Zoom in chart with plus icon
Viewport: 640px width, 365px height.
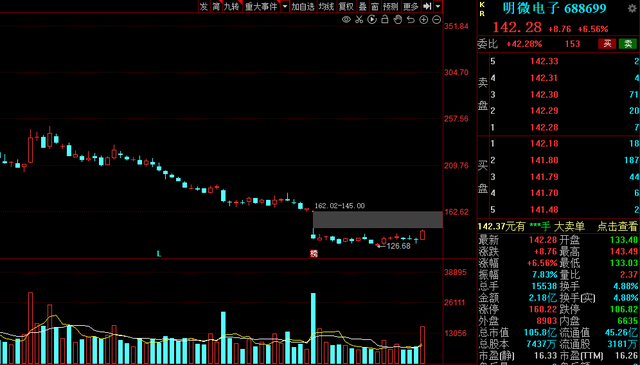424,20
